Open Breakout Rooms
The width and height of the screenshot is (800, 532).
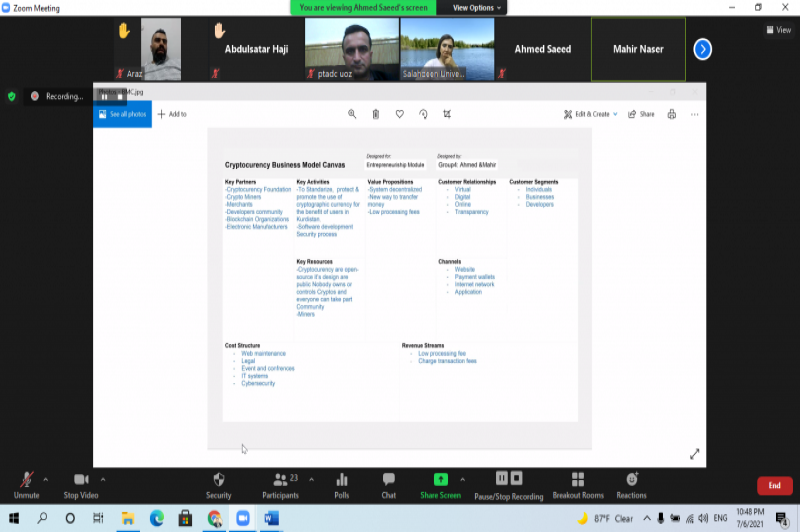point(578,481)
